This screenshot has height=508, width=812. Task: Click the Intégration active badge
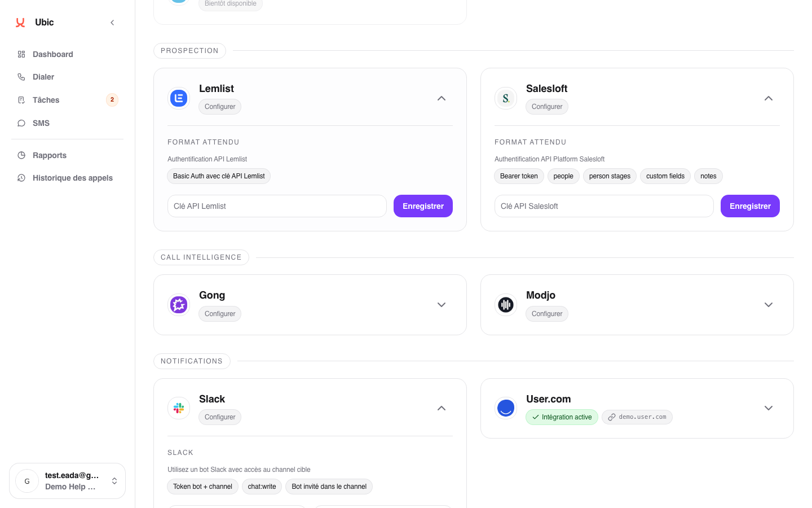point(562,417)
